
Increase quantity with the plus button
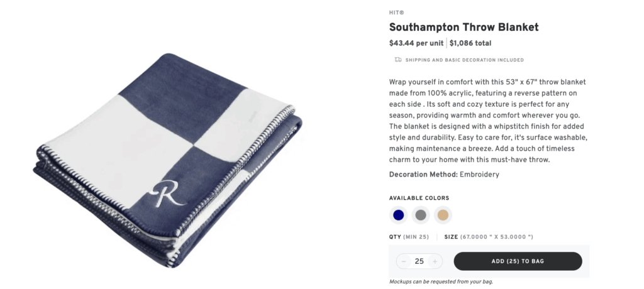click(x=435, y=261)
